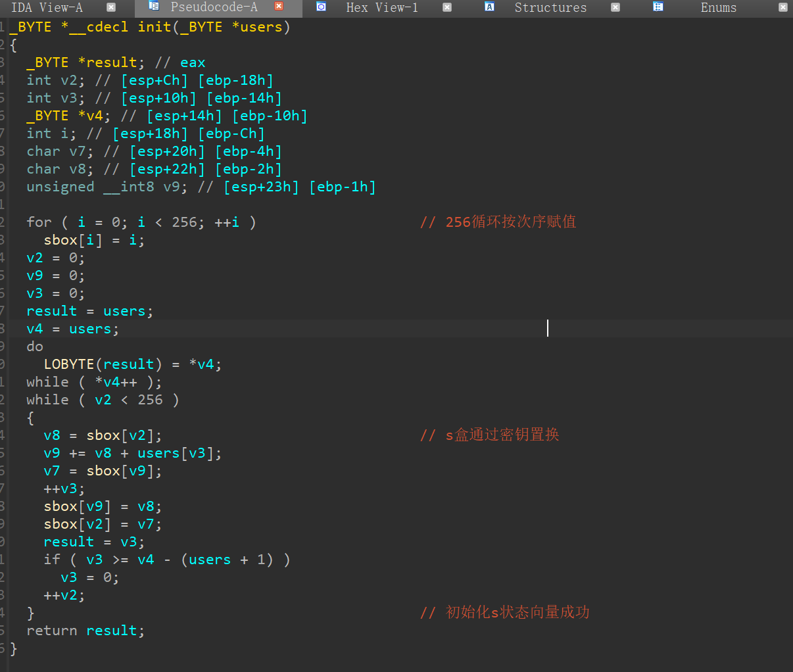This screenshot has height=672, width=793.
Task: Click the 'return result;' statement
Action: click(x=85, y=631)
